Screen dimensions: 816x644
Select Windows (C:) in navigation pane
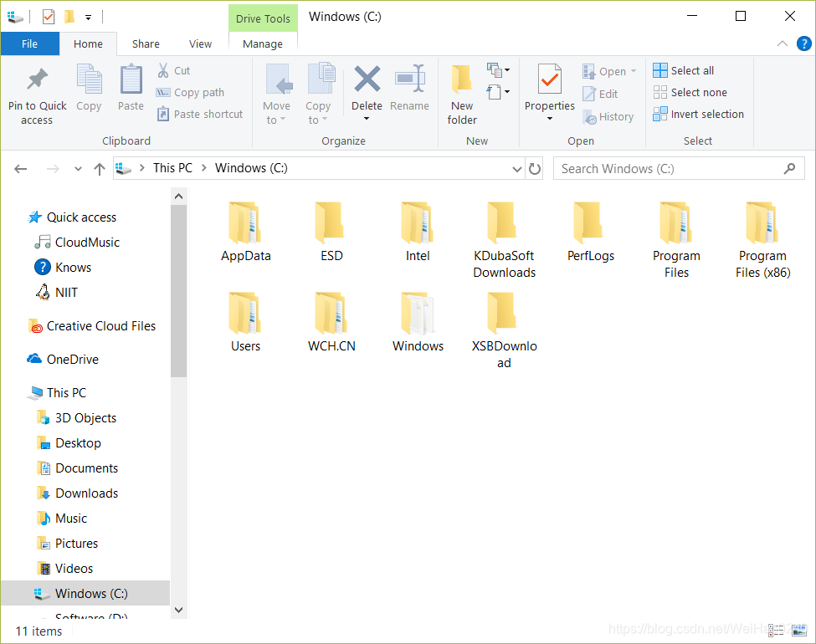85,594
